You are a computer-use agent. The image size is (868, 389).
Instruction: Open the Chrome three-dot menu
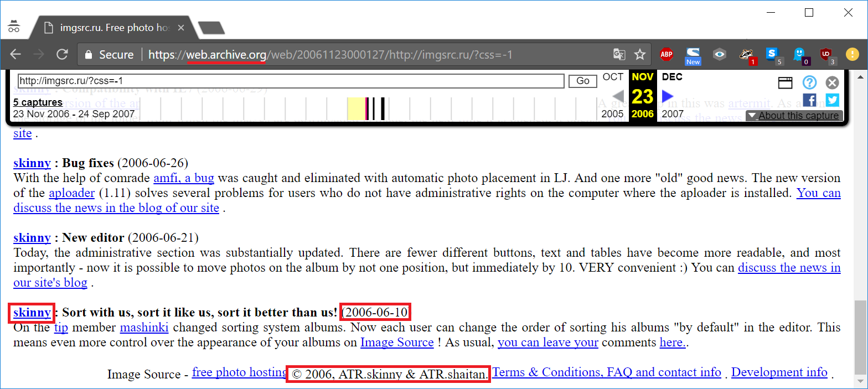pos(853,54)
